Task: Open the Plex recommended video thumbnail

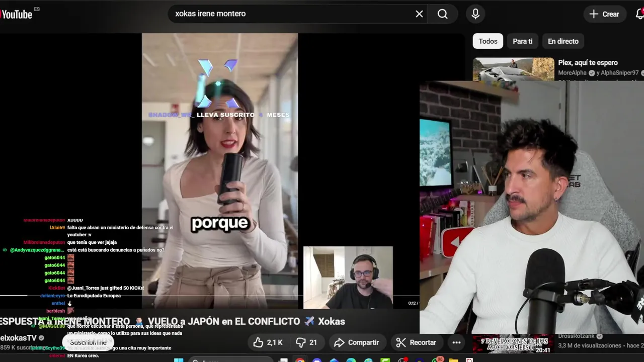Action: pos(513,69)
